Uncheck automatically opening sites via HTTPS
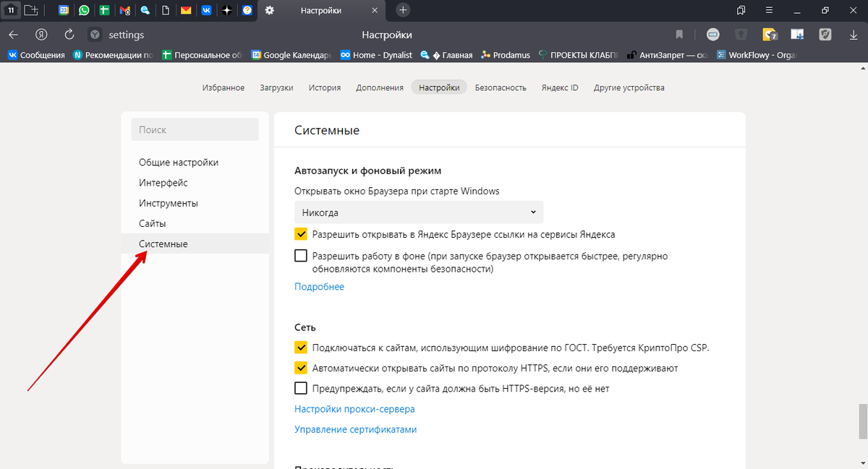 pyautogui.click(x=301, y=368)
